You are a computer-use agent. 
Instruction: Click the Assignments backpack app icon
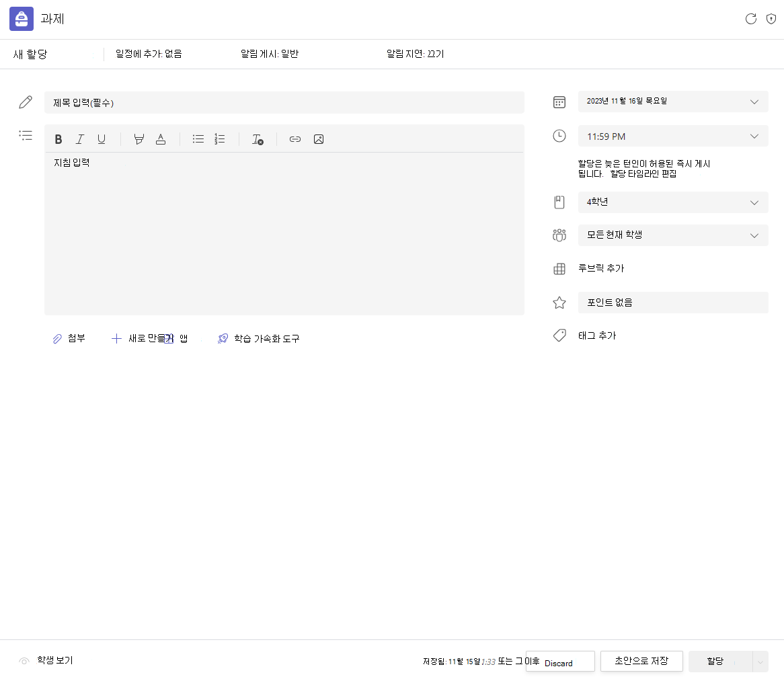pos(22,19)
